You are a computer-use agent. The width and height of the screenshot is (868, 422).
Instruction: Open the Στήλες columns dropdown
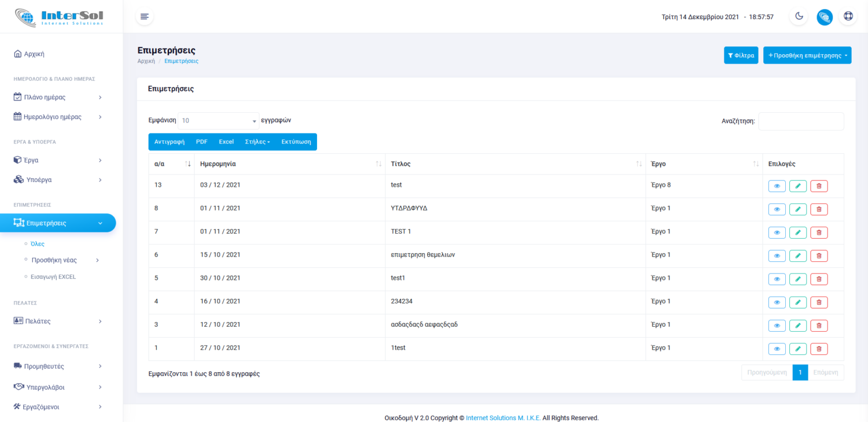(258, 142)
